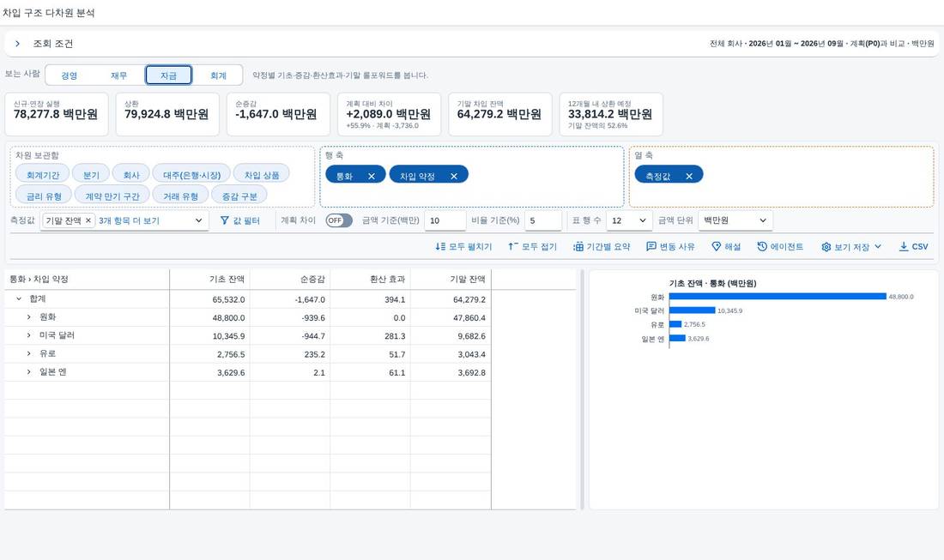Focus the 비율 기준(%) input field
The height and width of the screenshot is (560, 944).
point(543,220)
